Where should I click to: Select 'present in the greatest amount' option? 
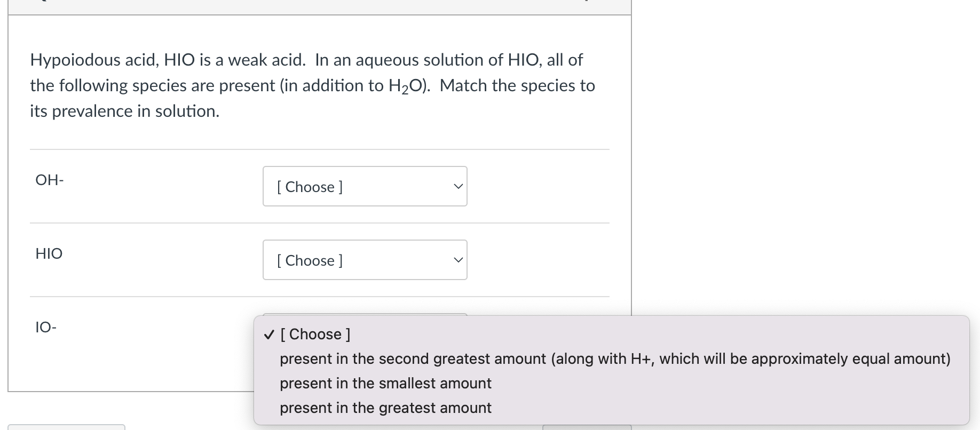(x=385, y=408)
